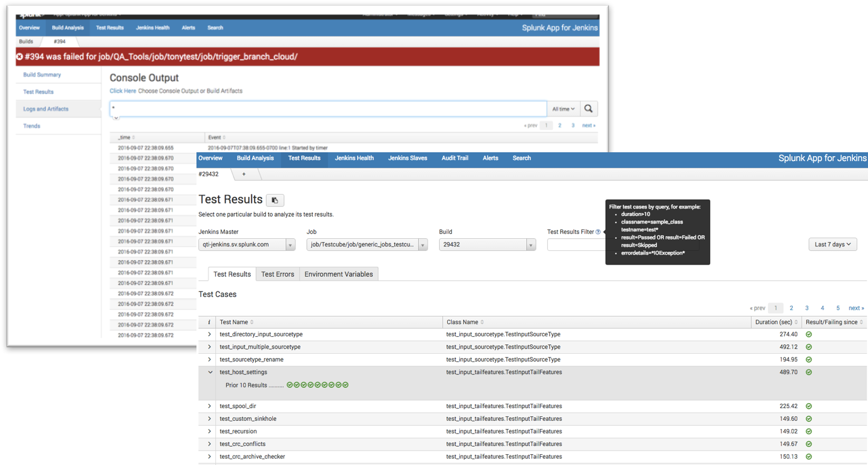Open Jenkins Health in front window menu

pos(354,158)
